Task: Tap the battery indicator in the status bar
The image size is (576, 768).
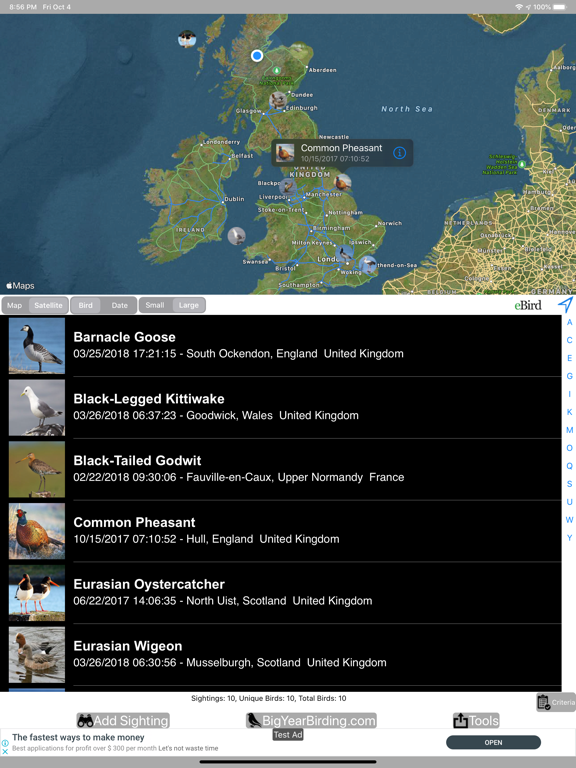Action: (x=559, y=7)
